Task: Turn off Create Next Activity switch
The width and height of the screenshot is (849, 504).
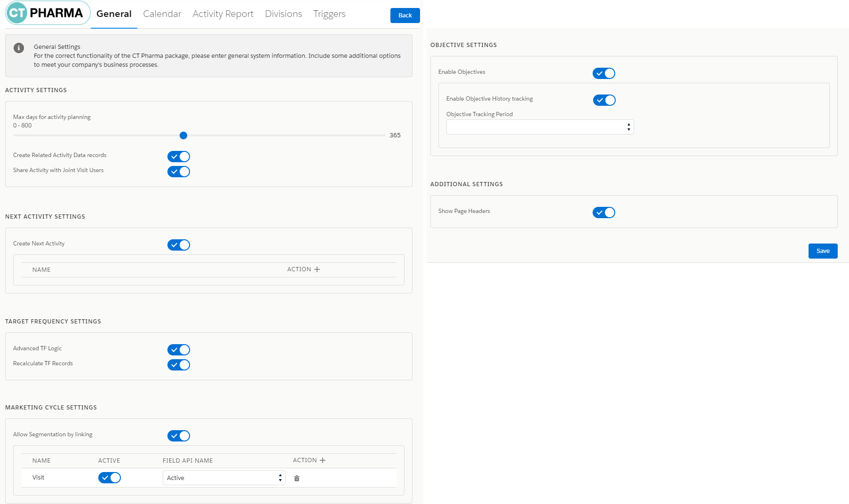Action: 179,245
